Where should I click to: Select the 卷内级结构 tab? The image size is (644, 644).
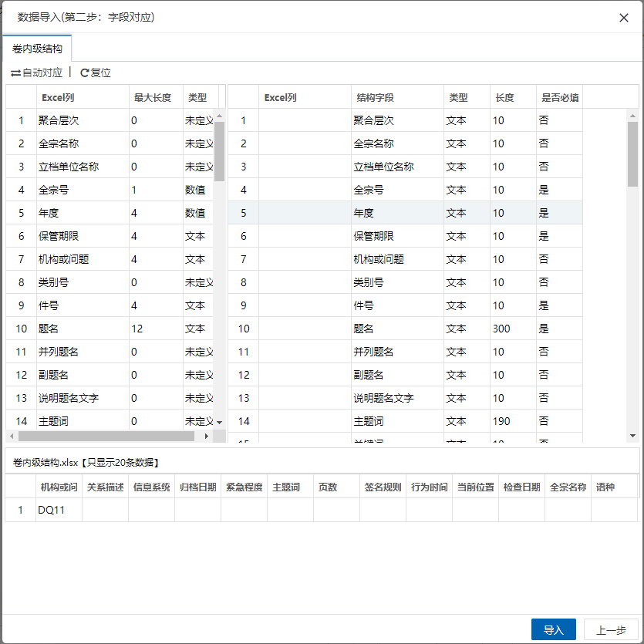coord(37,49)
